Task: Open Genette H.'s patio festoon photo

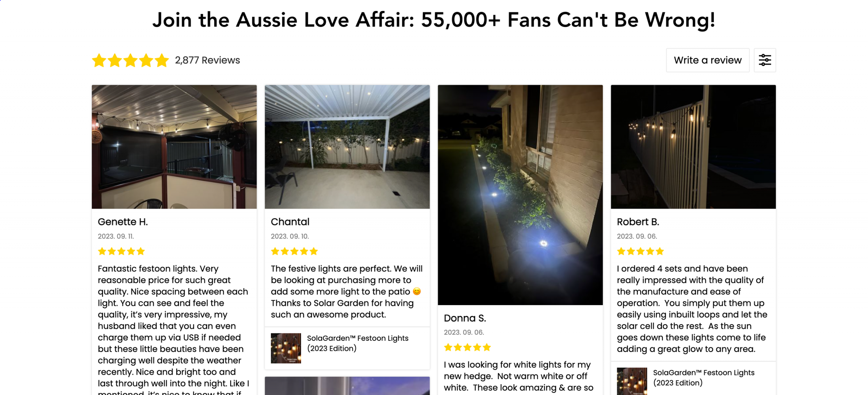Action: (174, 147)
